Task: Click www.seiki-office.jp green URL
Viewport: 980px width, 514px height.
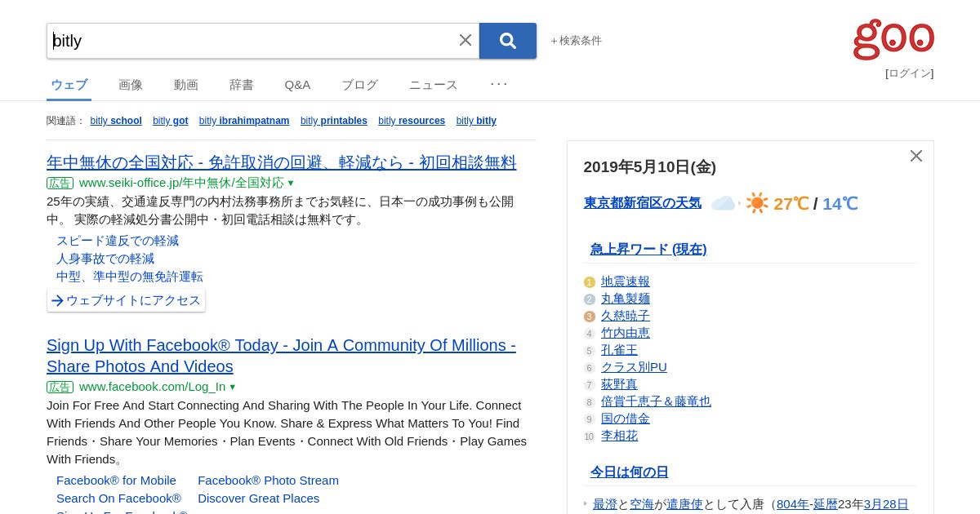Action: pos(181,183)
